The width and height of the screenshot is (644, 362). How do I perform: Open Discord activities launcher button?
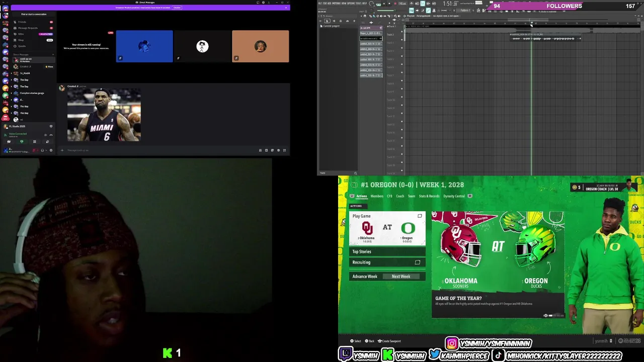point(35,142)
